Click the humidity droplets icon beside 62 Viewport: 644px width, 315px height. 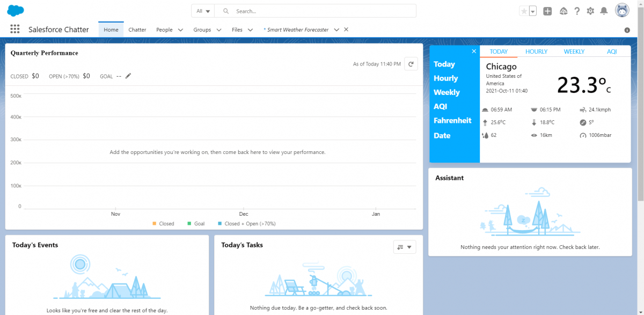[485, 135]
